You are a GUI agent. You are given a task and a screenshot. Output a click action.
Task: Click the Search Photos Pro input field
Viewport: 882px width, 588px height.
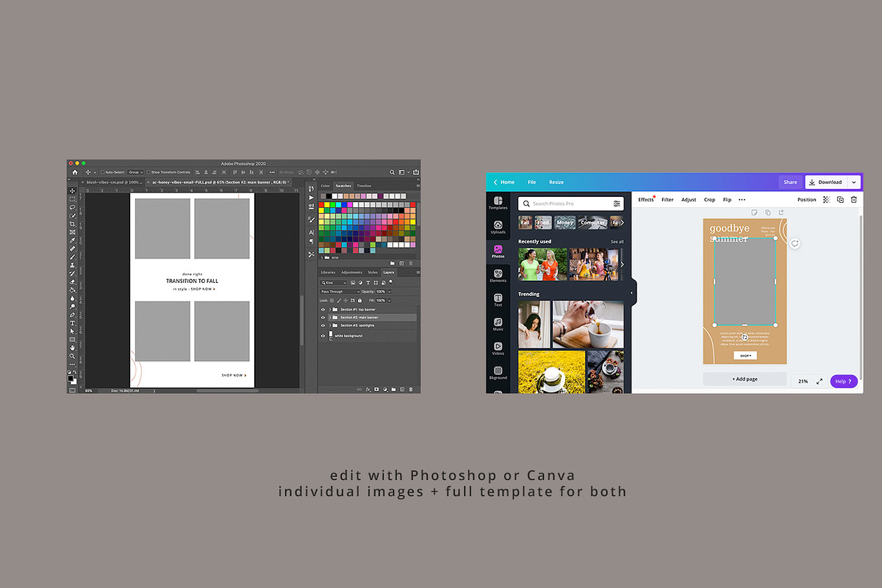(x=571, y=204)
